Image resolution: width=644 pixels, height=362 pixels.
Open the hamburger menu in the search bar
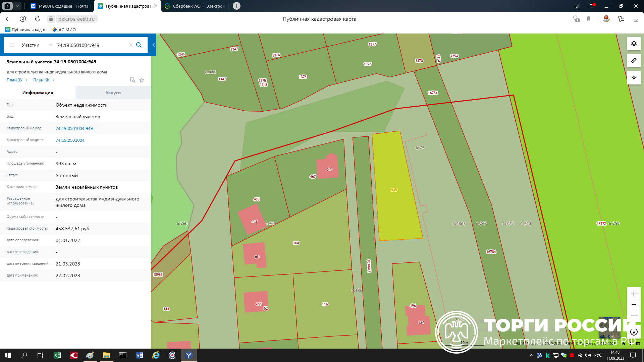click(x=12, y=45)
